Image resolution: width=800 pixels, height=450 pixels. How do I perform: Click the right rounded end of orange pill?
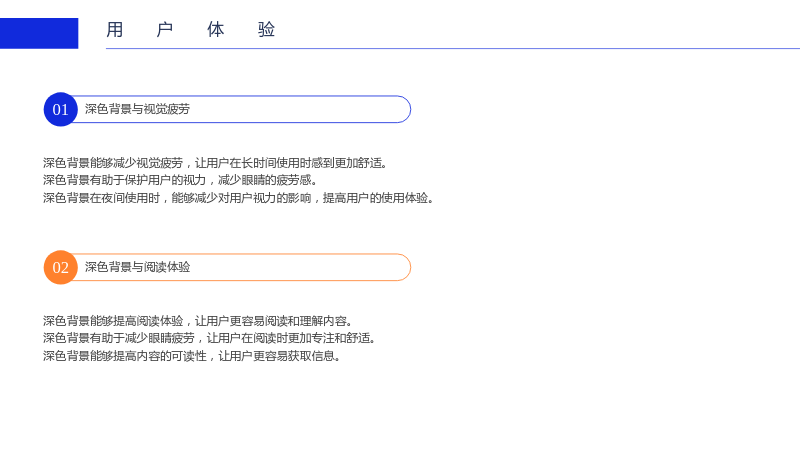click(404, 267)
